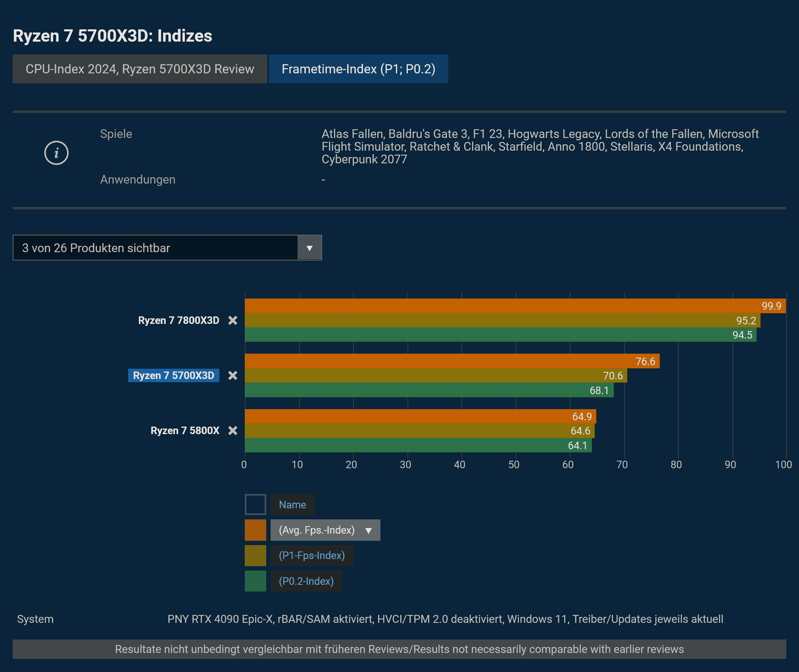
Task: Open the '3 von 26 Produkten sichtbar' selector
Action: (167, 248)
